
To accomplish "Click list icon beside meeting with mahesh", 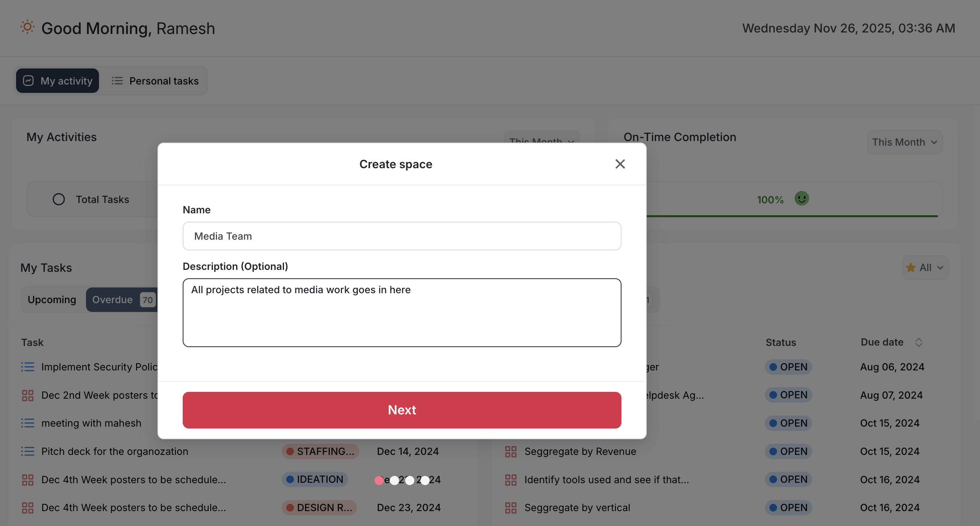I will coord(28,423).
